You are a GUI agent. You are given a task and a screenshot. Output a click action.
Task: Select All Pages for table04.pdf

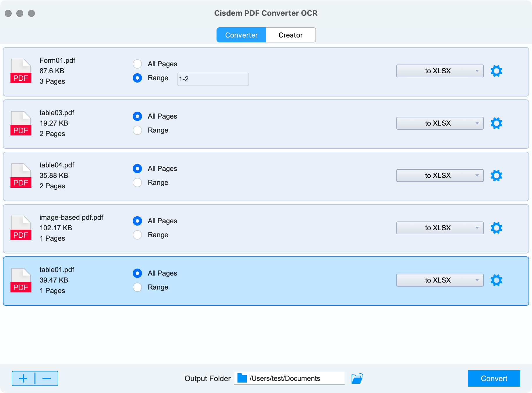click(137, 169)
